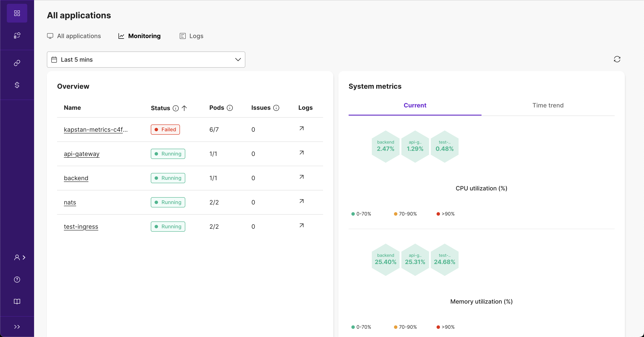This screenshot has width=644, height=337.
Task: Click the 6/7 pods value
Action: 214,130
